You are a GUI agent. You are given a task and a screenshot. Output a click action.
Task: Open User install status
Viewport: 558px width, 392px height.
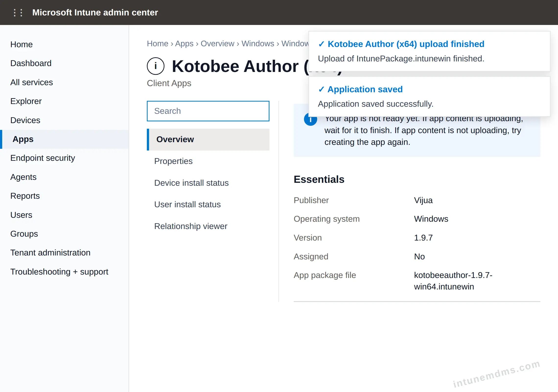[x=208, y=204]
